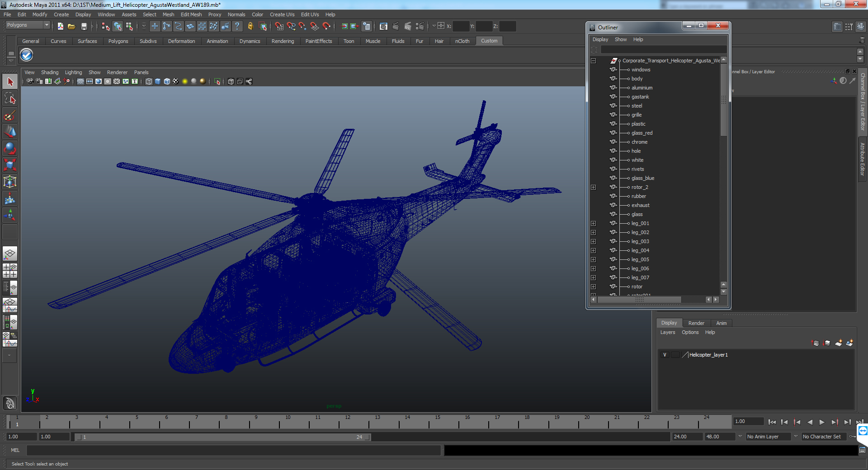Screen dimensions: 868x470
Task: Open the Polygons menu set dropdown
Action: tap(28, 25)
